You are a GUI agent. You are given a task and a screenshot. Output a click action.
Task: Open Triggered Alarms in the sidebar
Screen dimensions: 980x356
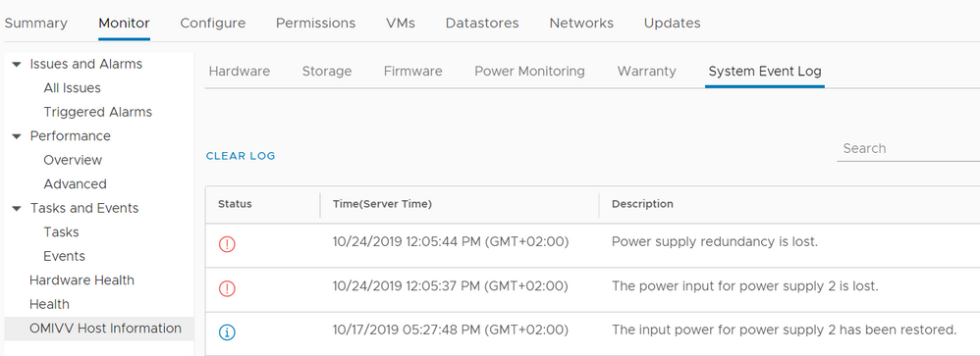97,113
